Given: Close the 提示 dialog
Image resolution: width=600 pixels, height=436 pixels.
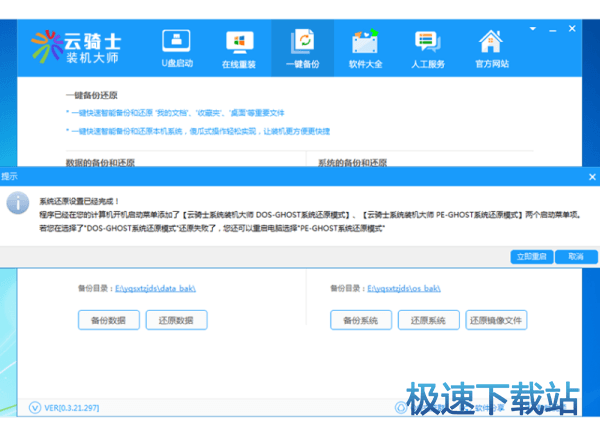Looking at the screenshot, I should coord(592,177).
